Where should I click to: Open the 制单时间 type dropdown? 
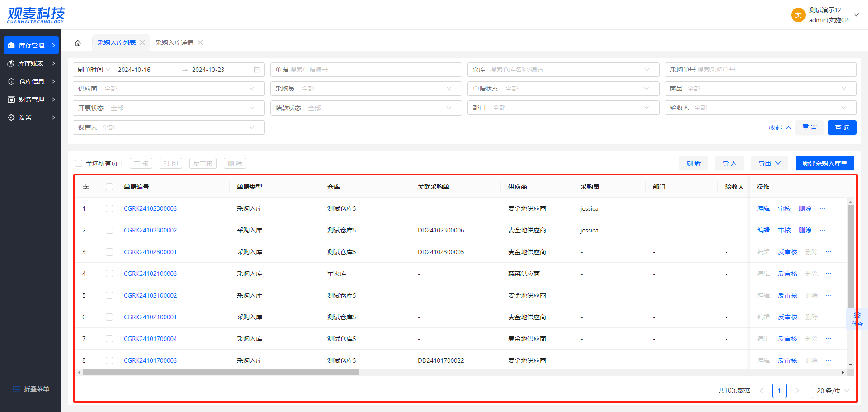click(x=94, y=70)
